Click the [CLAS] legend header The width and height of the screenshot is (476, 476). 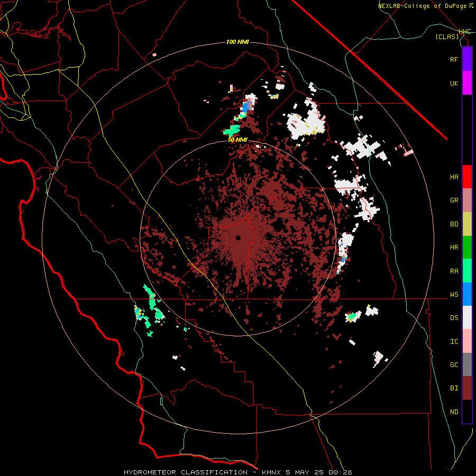tap(447, 36)
